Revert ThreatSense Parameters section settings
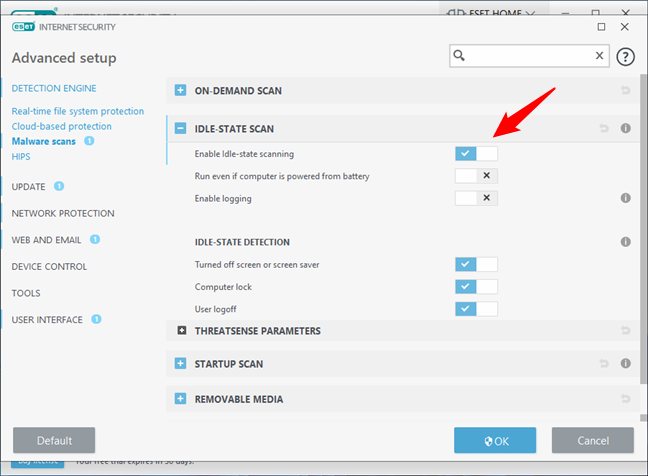The height and width of the screenshot is (476, 648). pos(625,331)
